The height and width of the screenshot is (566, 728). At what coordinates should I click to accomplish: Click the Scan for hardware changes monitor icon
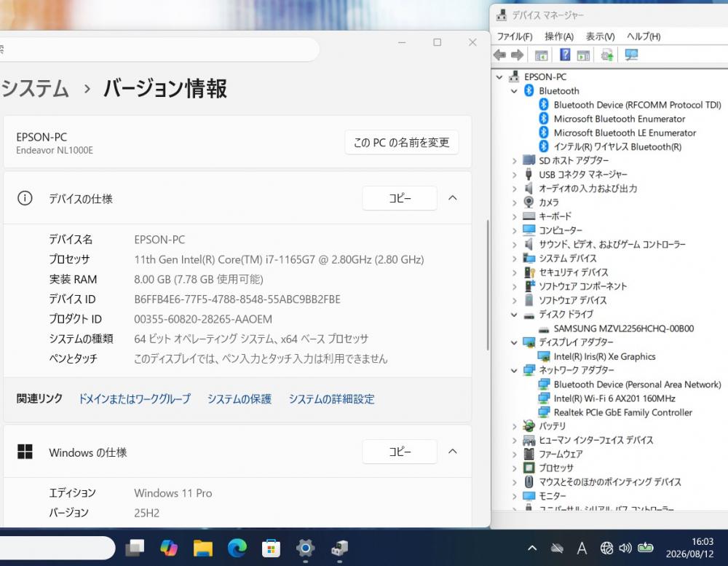coord(631,55)
